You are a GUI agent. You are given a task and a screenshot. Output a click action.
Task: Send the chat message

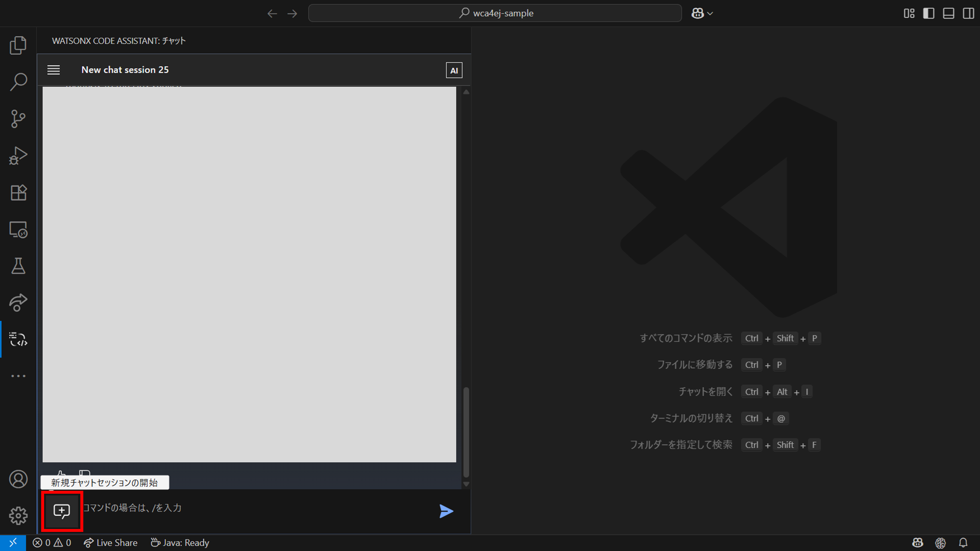tap(446, 511)
